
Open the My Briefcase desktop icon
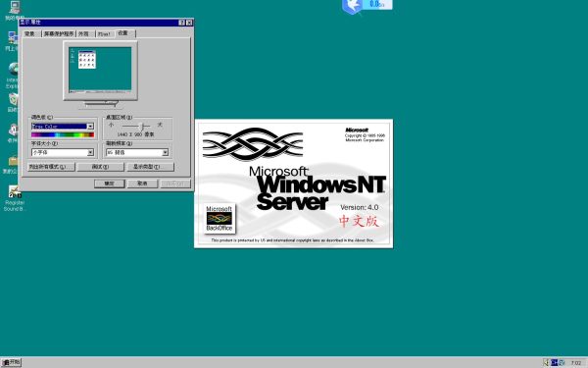14,162
